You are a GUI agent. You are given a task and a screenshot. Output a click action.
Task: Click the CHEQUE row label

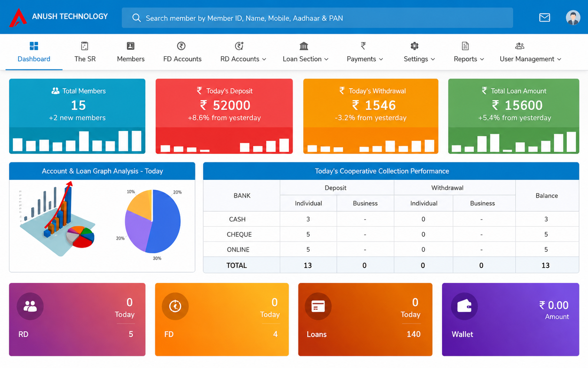click(239, 234)
